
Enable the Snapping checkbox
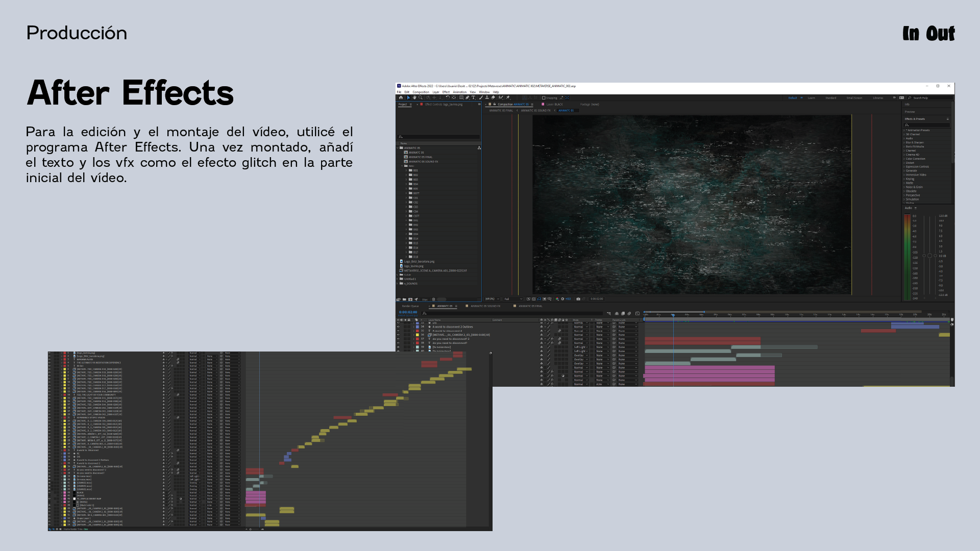click(544, 98)
